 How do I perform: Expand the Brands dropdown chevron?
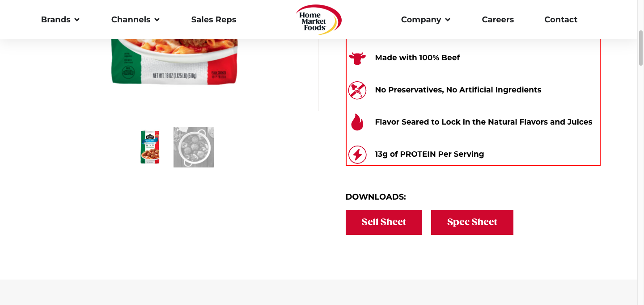coord(77,20)
